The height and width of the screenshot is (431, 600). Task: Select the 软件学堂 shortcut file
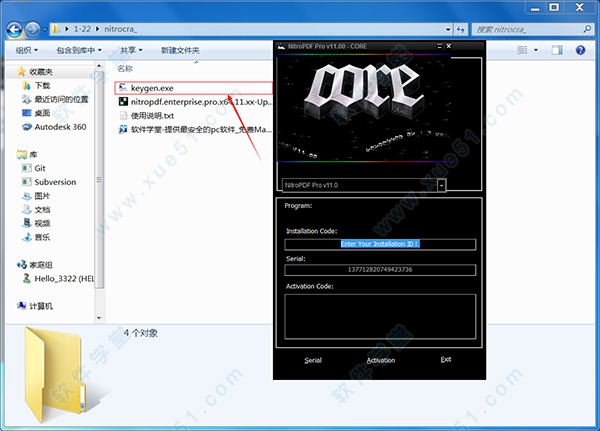point(195,129)
